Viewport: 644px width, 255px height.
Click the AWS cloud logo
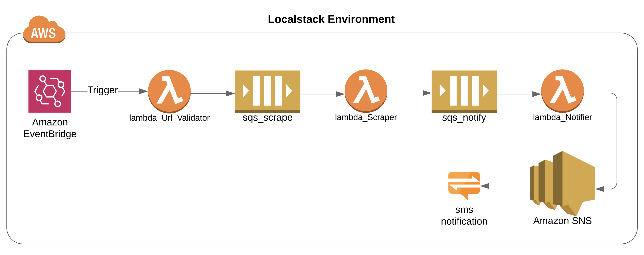(x=44, y=30)
